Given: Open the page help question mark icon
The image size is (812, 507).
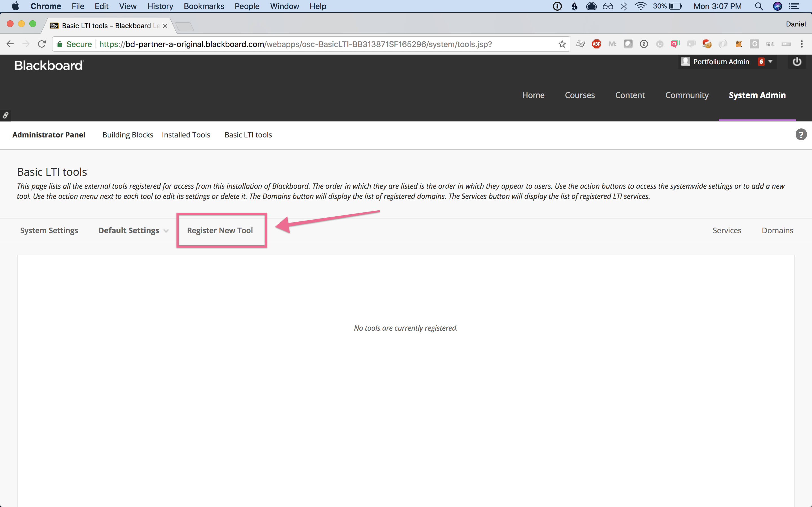Looking at the screenshot, I should (x=801, y=135).
